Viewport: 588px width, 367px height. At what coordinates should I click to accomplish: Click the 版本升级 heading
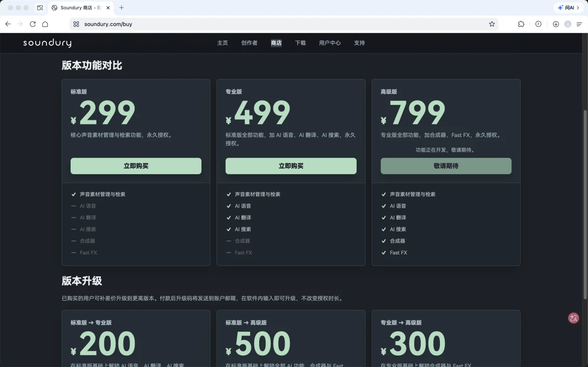[x=82, y=281]
